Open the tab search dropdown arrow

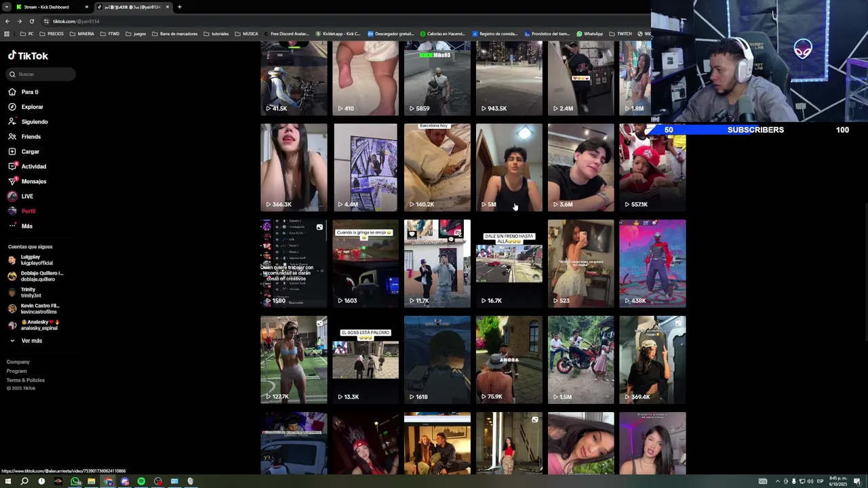6,7
